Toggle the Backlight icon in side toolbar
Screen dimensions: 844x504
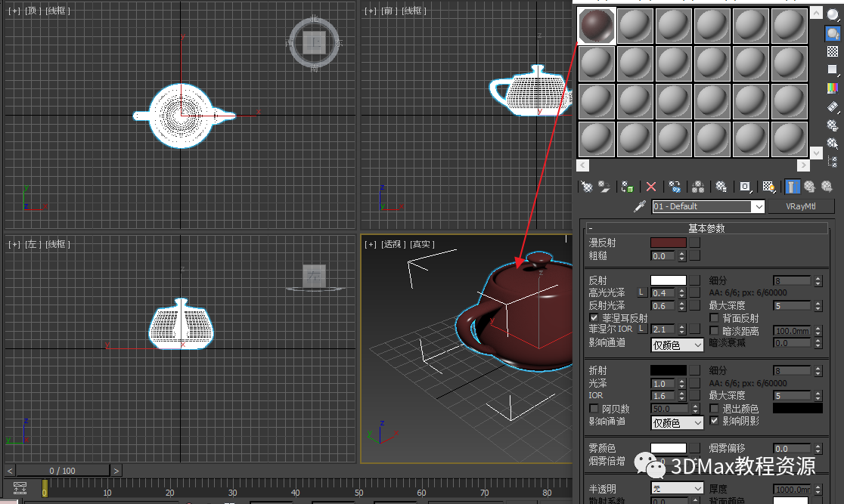(833, 33)
